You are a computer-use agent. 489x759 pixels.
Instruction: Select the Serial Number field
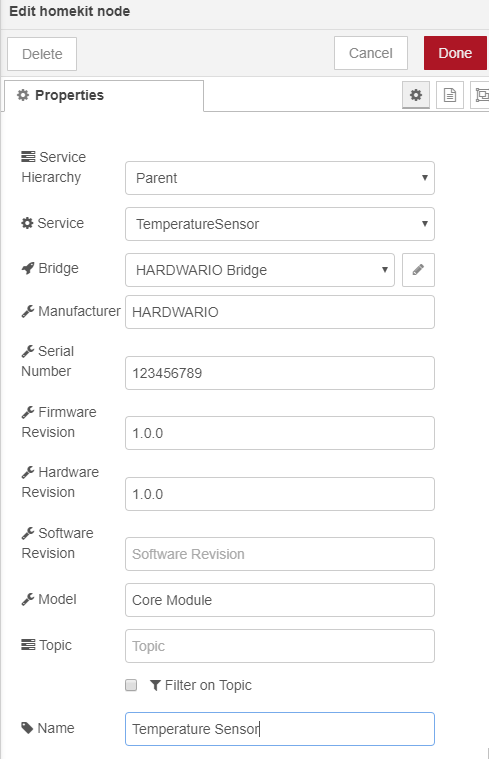[280, 373]
